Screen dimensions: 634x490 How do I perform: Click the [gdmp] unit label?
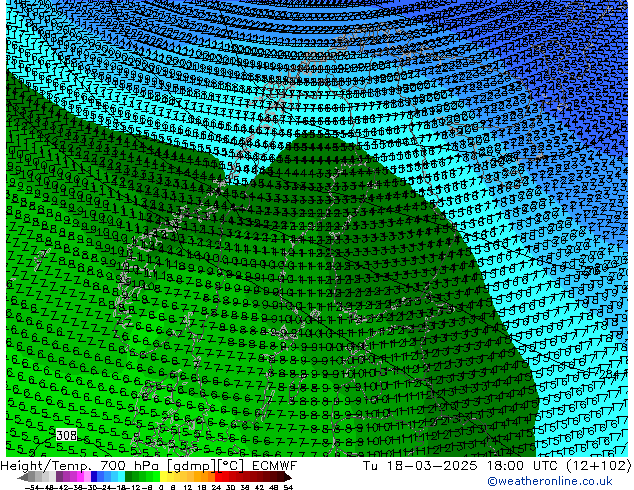point(192,466)
